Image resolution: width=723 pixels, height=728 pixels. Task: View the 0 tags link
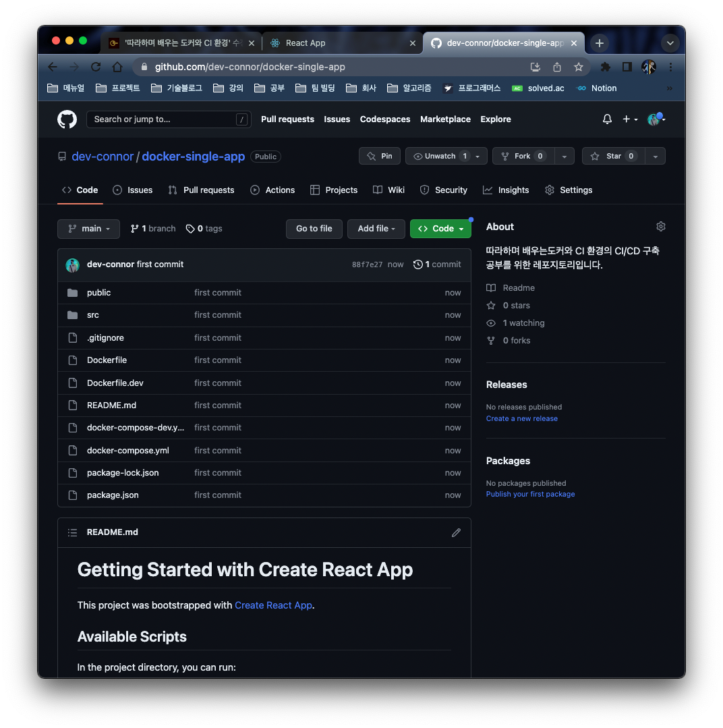pos(204,229)
